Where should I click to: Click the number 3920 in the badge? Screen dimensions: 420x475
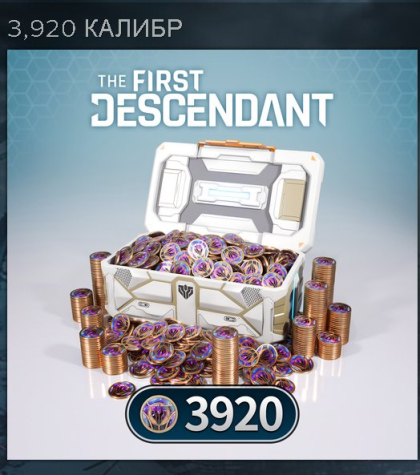tap(230, 415)
